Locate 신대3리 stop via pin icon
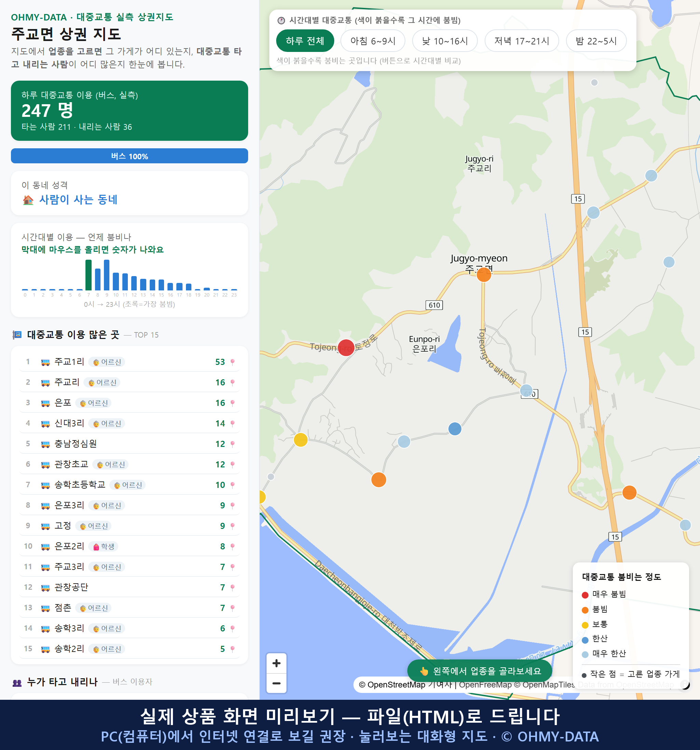 [x=232, y=424]
